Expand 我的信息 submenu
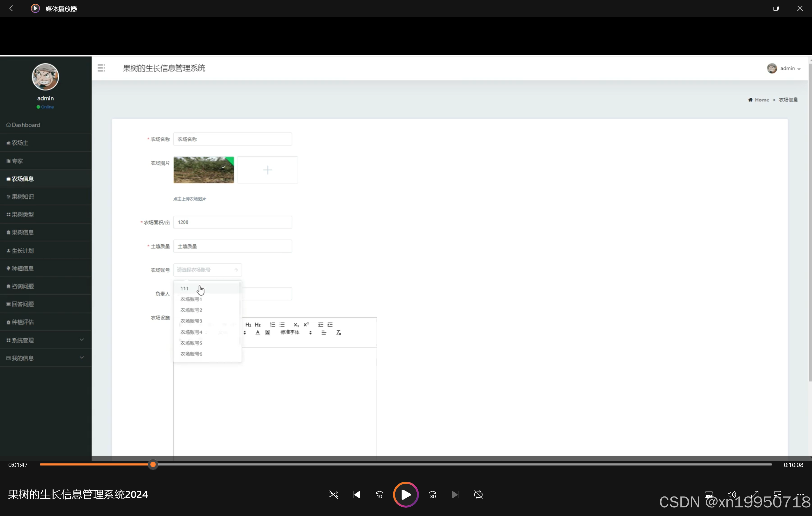This screenshot has width=812, height=516. click(46, 358)
